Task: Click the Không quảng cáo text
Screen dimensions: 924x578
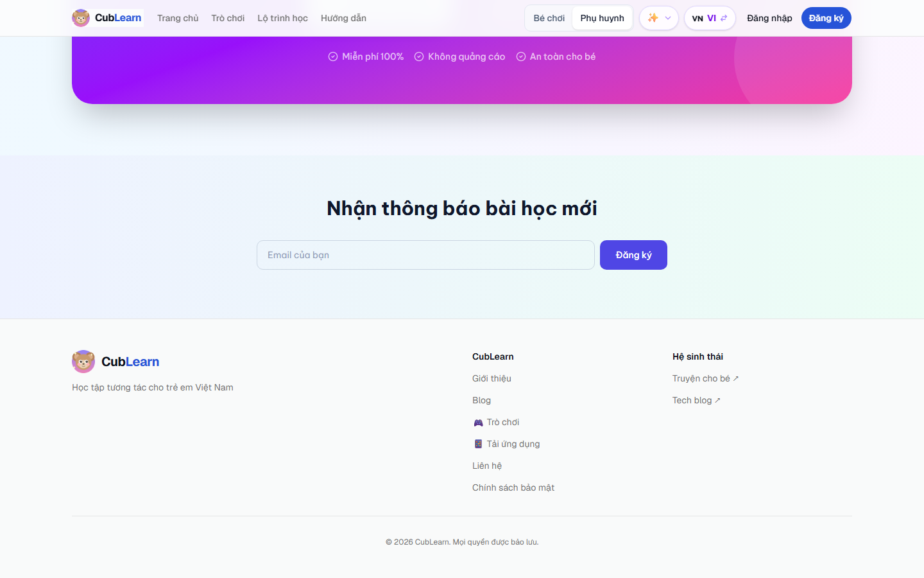Action: (466, 57)
